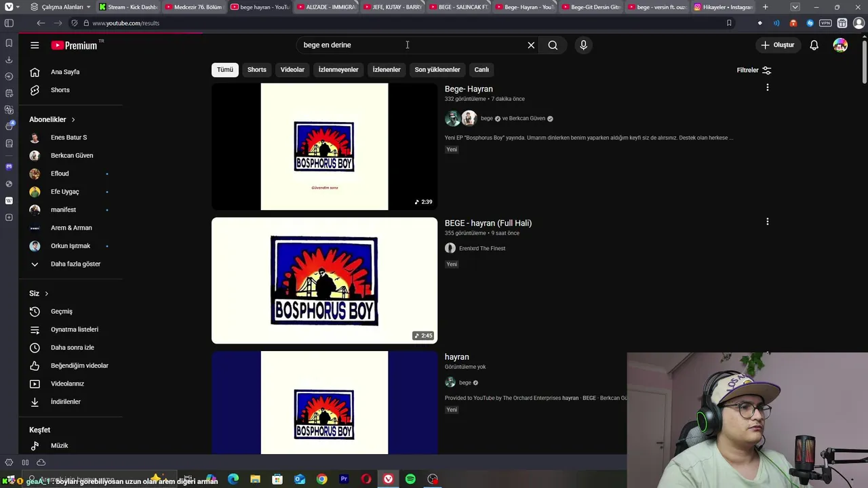Go to the YouTube Premium home logo
The image size is (868, 488).
coord(75,45)
